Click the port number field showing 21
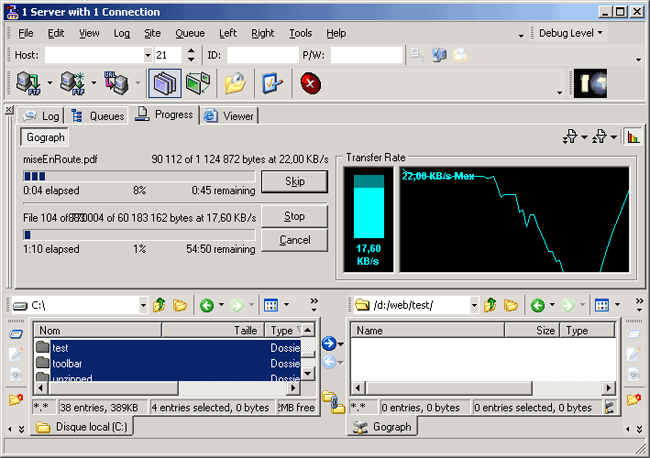650x458 pixels. coord(168,55)
